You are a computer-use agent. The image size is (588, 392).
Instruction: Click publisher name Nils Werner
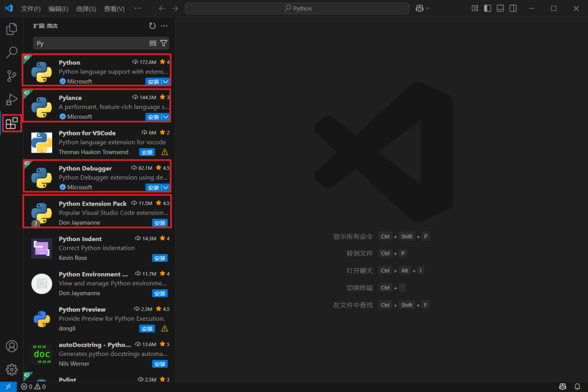click(74, 363)
